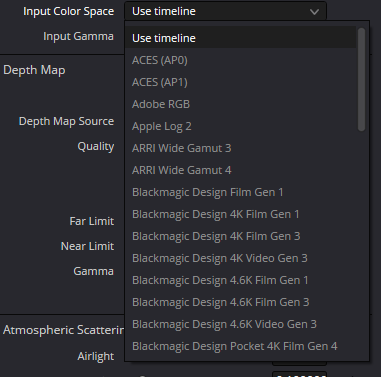The height and width of the screenshot is (377, 381).
Task: Choose ACES (AP1) color space
Action: tap(241, 82)
